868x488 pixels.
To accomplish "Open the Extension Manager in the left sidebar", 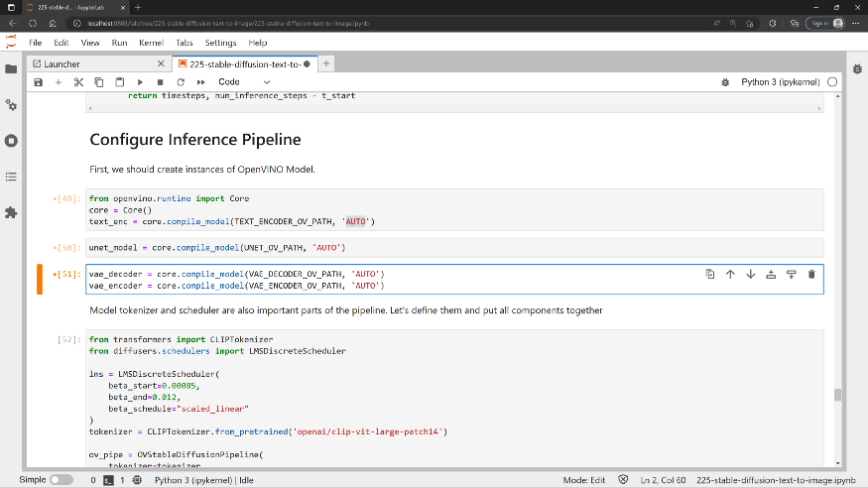I will 11,212.
